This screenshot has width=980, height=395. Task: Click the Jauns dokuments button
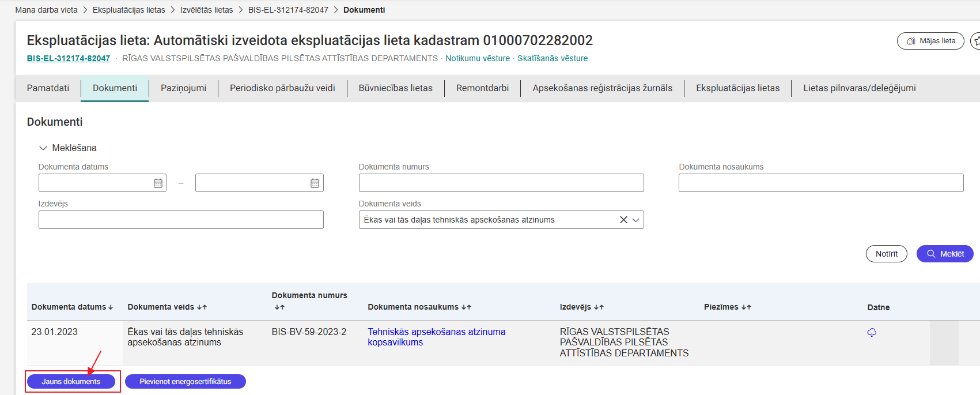tap(71, 382)
